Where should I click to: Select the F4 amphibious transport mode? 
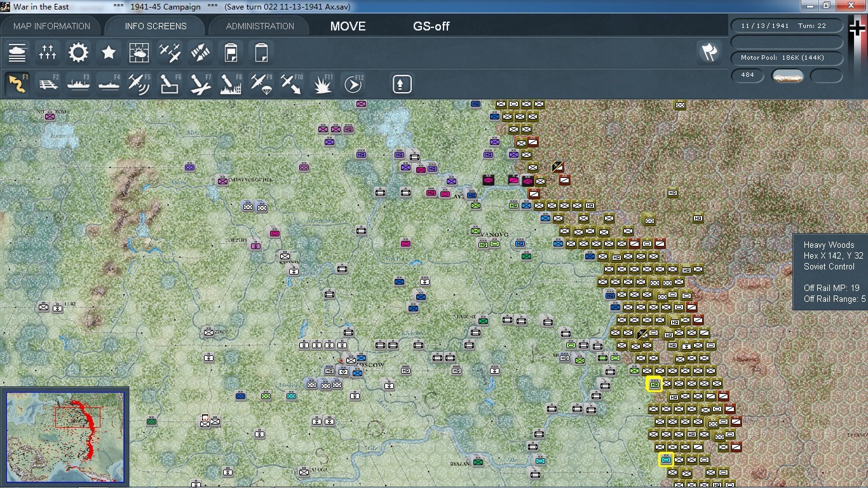[109, 84]
